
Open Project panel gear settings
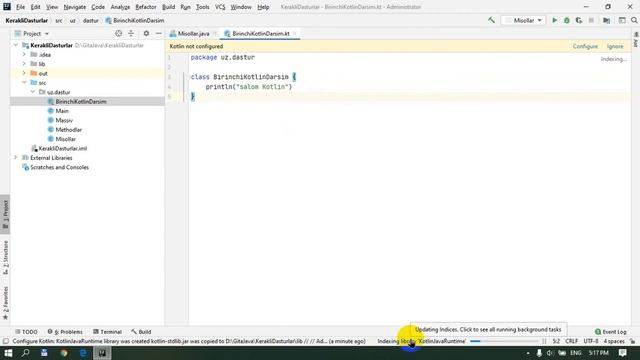[x=146, y=33]
